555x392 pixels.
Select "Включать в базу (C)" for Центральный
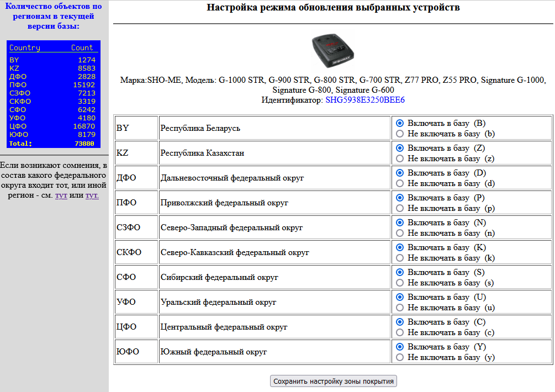[400, 322]
